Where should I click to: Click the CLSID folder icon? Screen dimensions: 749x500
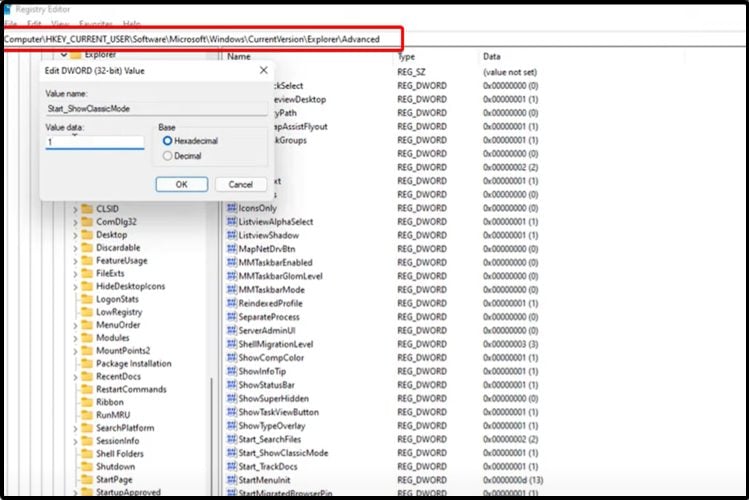click(x=87, y=209)
